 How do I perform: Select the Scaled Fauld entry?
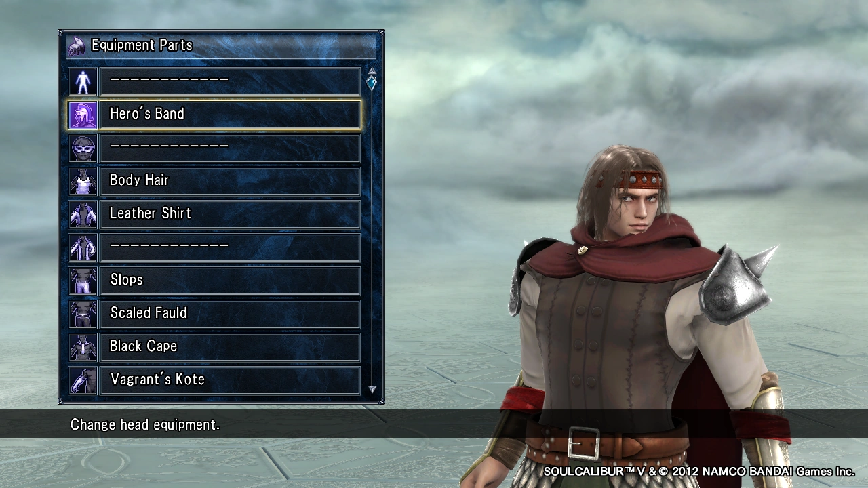230,314
